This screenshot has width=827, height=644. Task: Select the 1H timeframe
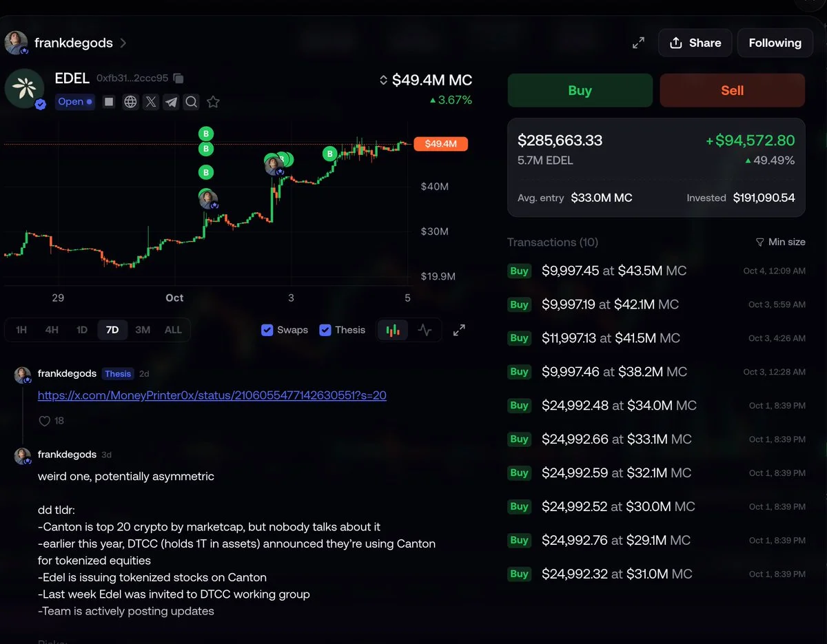tap(21, 330)
